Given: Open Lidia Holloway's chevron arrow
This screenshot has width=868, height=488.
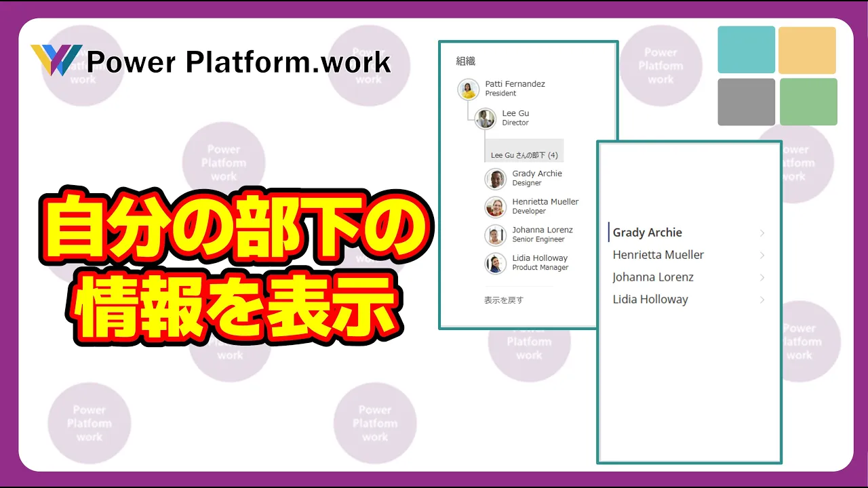Looking at the screenshot, I should [x=762, y=300].
